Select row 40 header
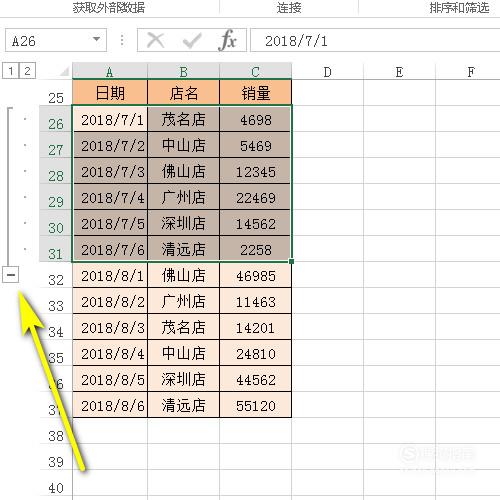Viewport: 500px width, 500px height. coord(56,483)
